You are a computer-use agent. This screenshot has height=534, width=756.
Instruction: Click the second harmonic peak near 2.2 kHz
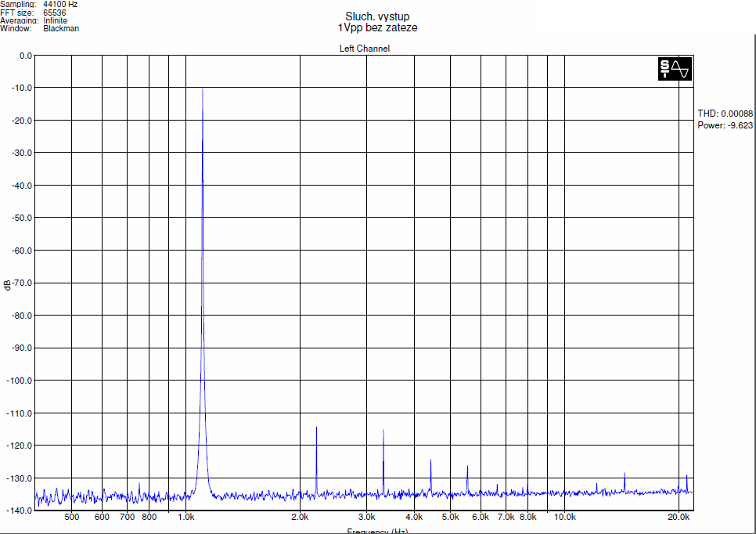coord(316,460)
